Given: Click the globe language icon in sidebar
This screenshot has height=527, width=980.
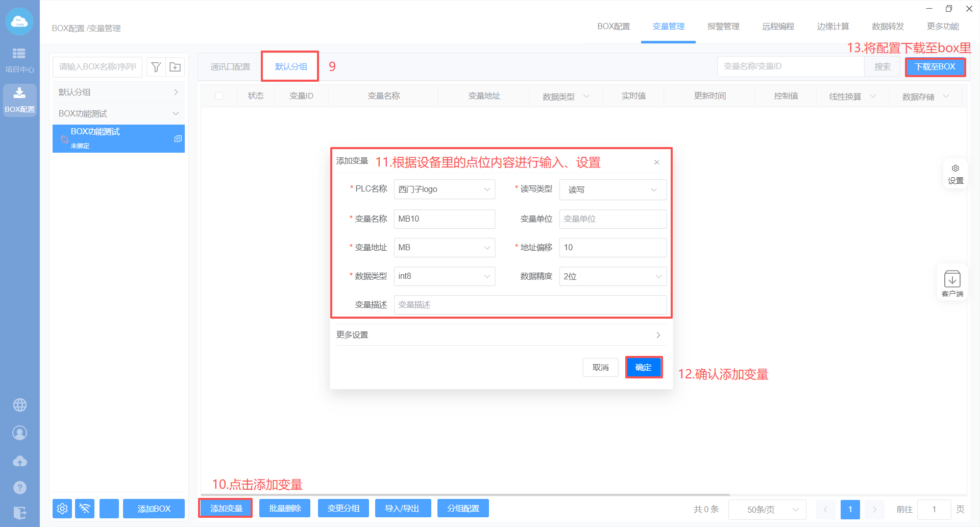Looking at the screenshot, I should pos(19,405).
